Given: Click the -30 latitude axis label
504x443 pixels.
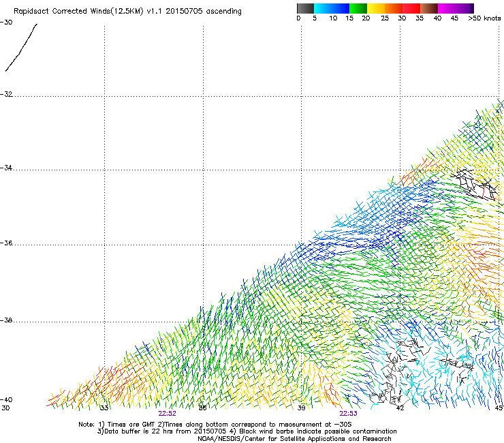Looking at the screenshot, I should coord(6,22).
